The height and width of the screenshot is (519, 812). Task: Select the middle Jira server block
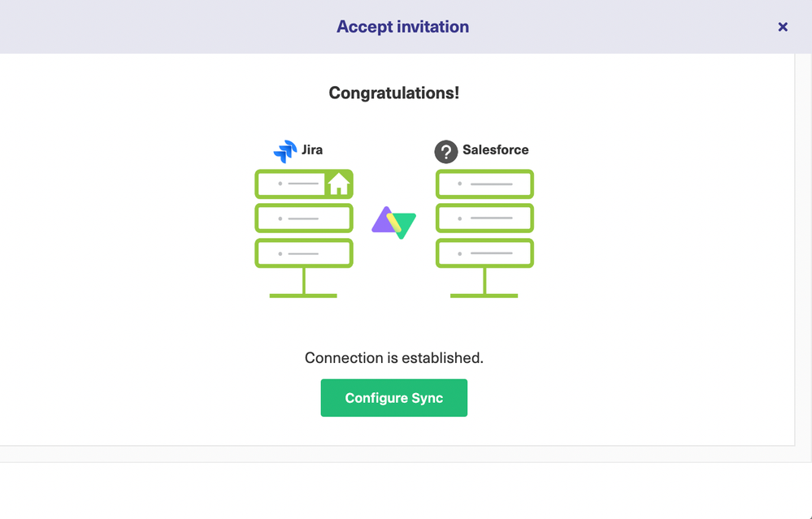[304, 218]
